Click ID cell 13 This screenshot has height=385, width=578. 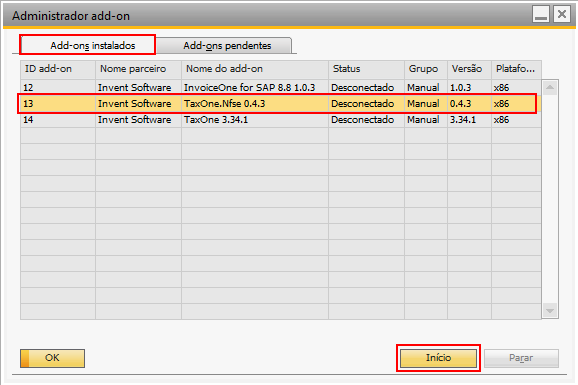click(58, 104)
